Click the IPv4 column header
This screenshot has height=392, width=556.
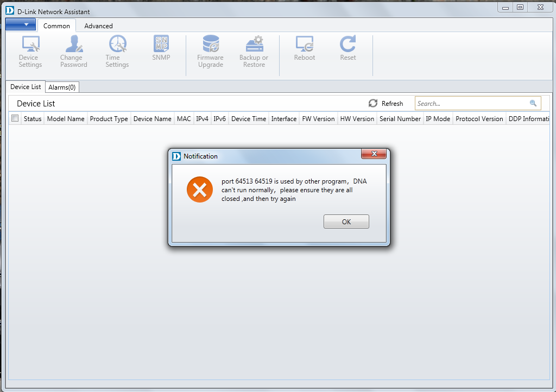coord(202,119)
